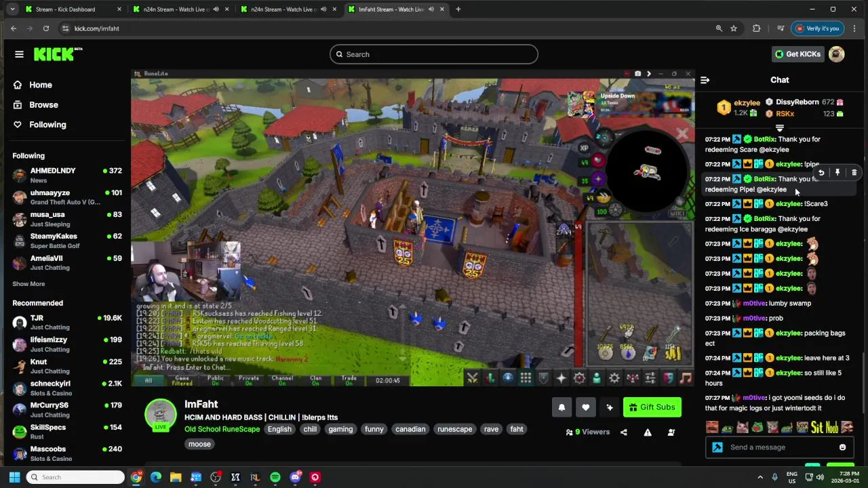Open Chrome three-dot menu
The width and height of the screenshot is (868, 488).
(854, 28)
